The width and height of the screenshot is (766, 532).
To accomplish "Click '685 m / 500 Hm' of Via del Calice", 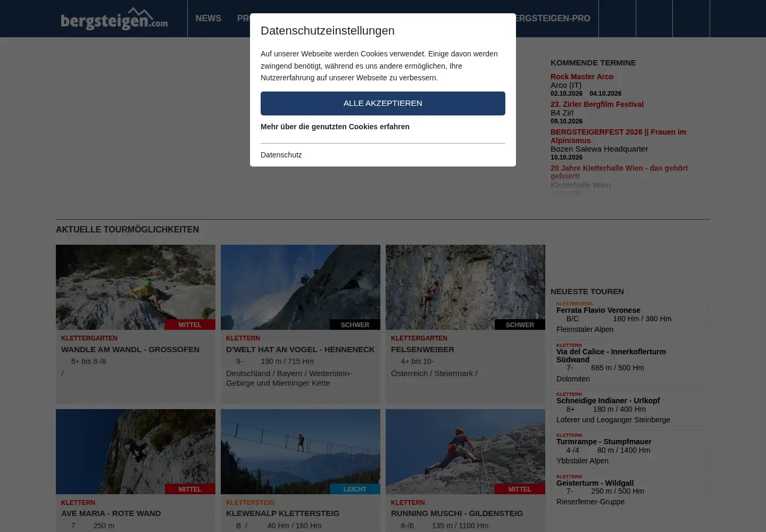I will 618,368.
